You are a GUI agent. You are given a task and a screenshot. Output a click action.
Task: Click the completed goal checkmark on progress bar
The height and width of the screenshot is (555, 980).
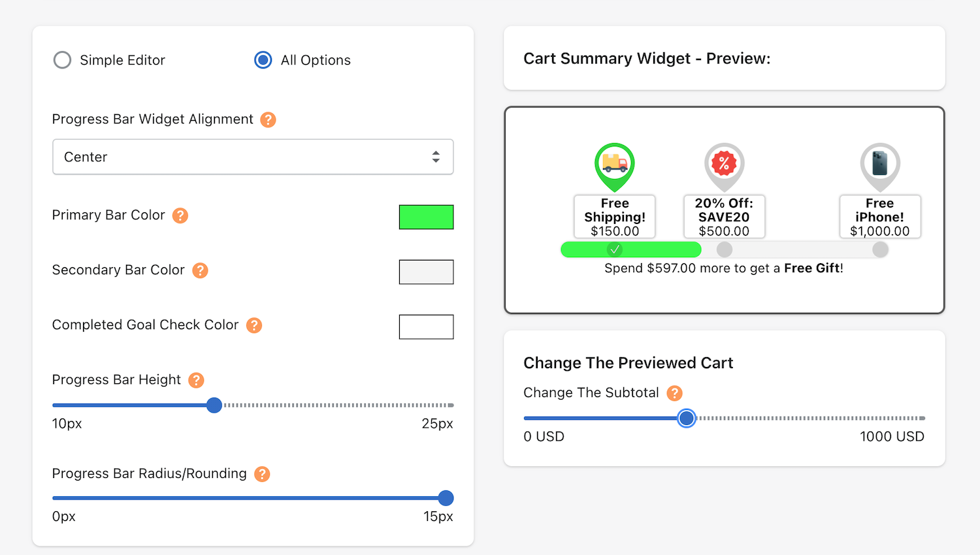point(615,249)
